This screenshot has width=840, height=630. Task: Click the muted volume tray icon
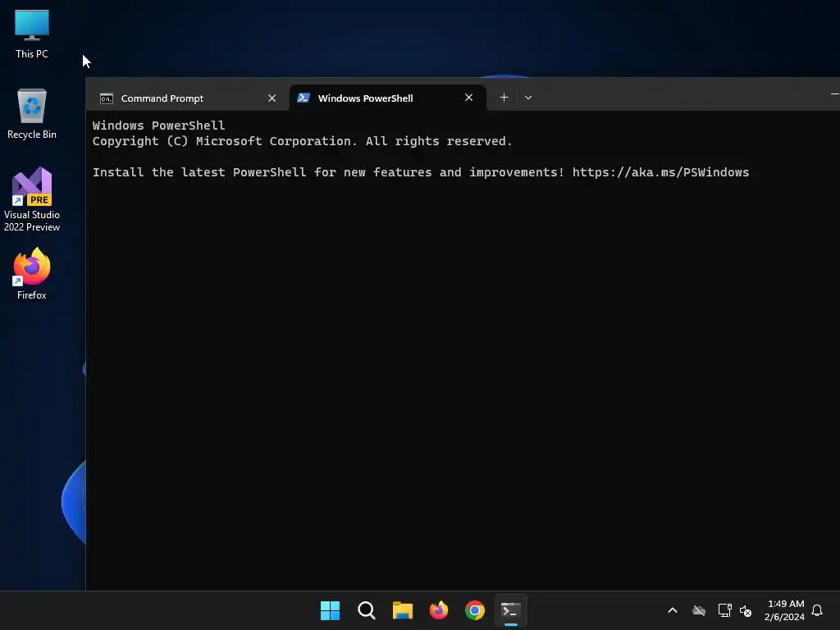click(746, 610)
